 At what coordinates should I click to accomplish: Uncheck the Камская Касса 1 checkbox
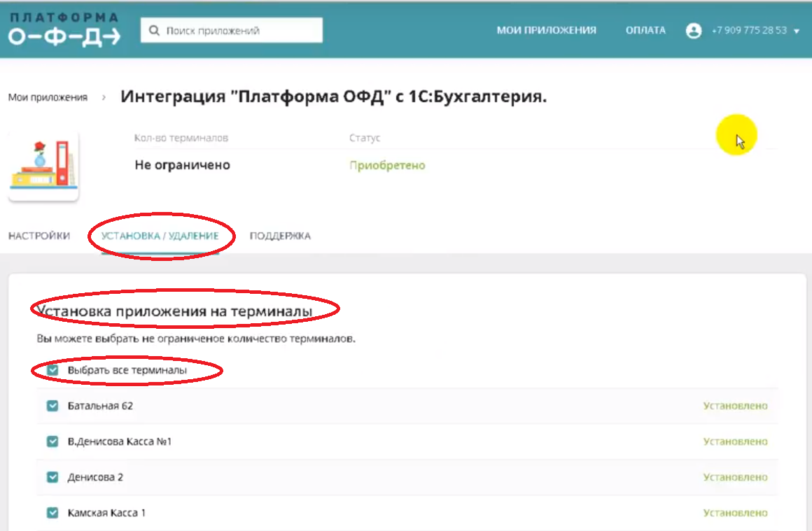(x=52, y=513)
